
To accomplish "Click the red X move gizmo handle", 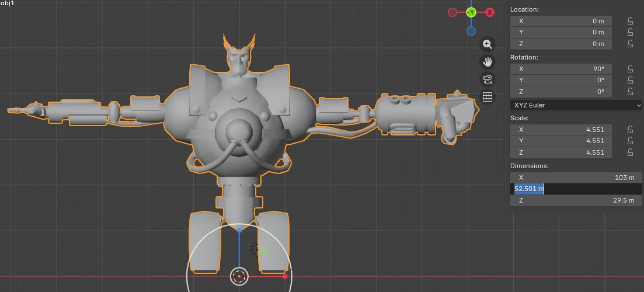I will (285, 276).
